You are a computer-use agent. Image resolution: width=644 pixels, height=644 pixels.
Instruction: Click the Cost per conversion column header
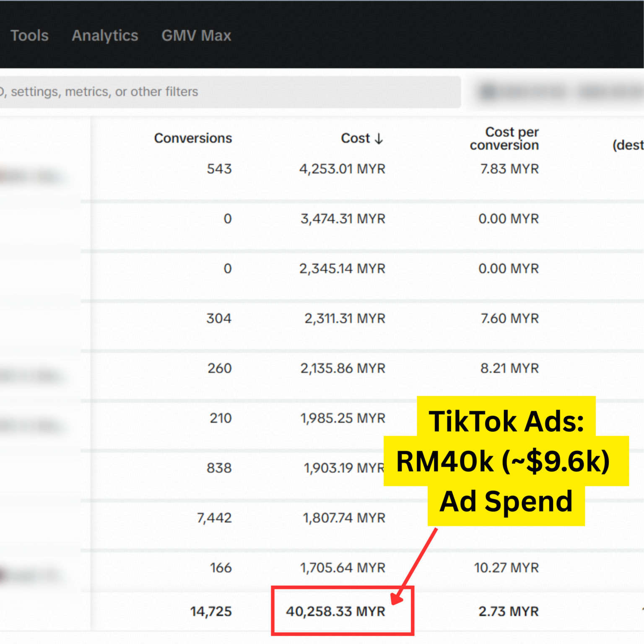pyautogui.click(x=504, y=138)
